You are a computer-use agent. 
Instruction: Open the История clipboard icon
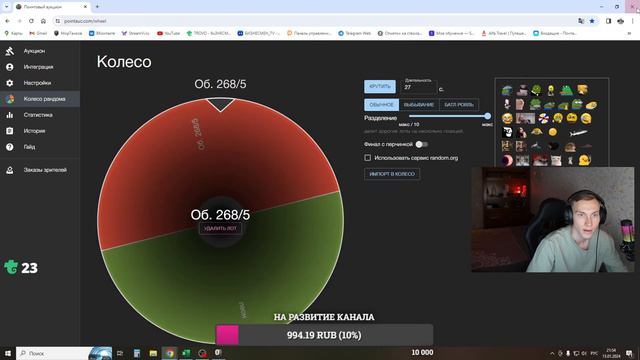pos(9,131)
